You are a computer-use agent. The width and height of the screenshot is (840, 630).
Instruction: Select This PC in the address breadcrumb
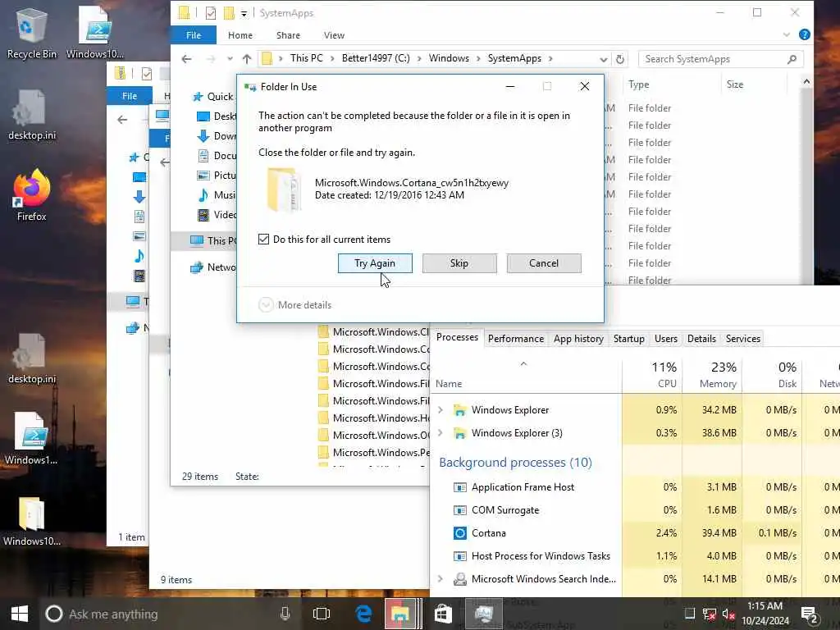(x=307, y=58)
